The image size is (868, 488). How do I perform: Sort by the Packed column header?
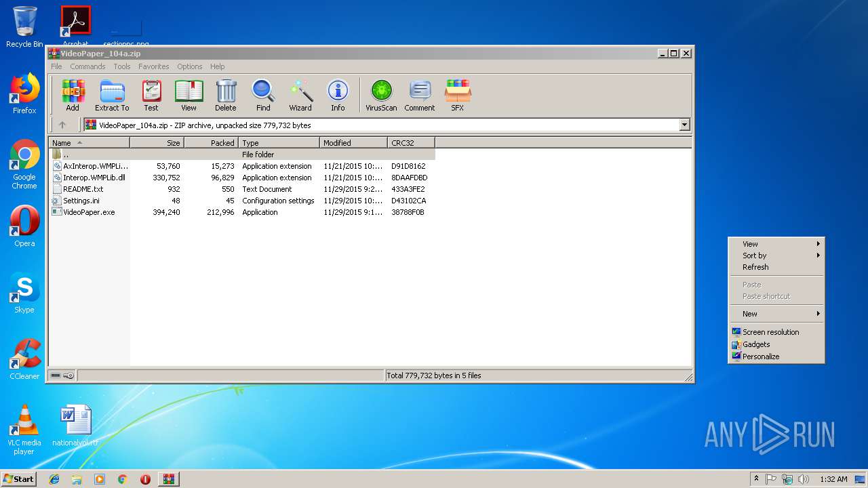(x=211, y=143)
